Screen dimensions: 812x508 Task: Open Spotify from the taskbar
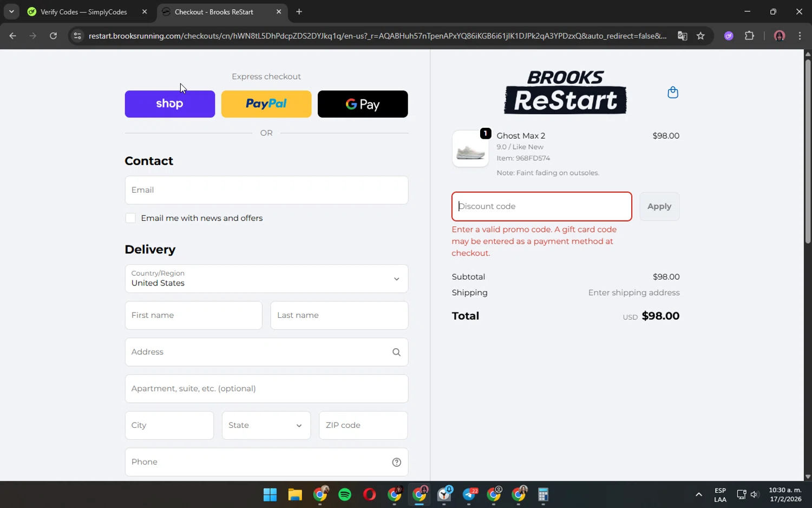click(345, 494)
